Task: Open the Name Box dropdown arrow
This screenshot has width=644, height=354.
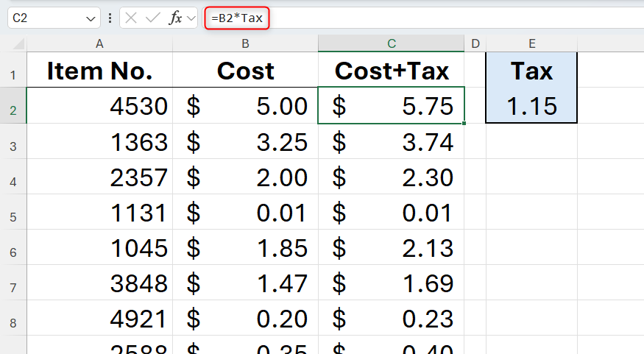Action: pos(91,18)
